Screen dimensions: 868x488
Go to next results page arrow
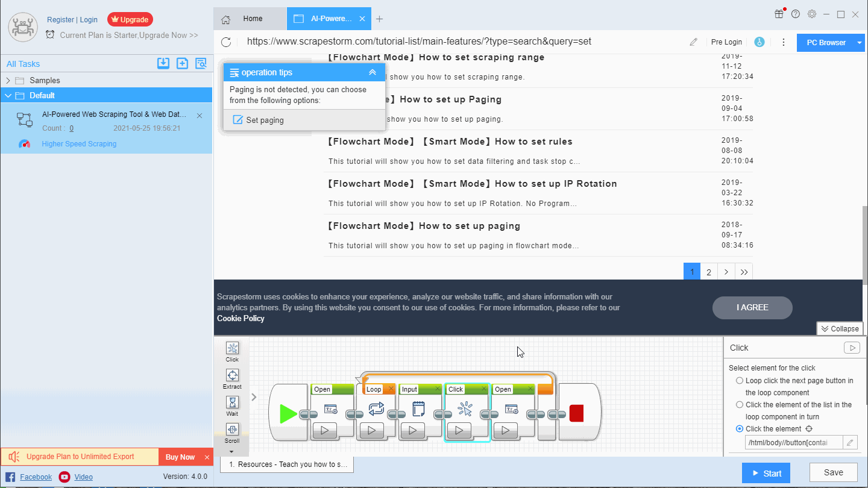pyautogui.click(x=726, y=272)
